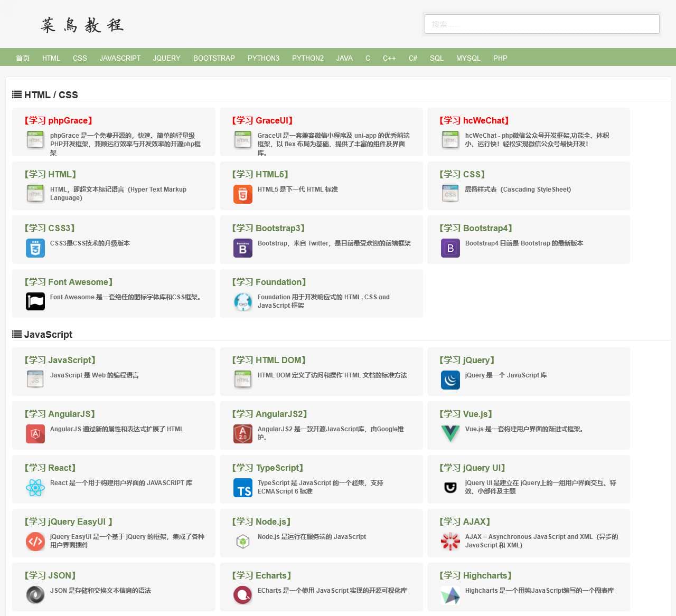Open the 【学习 HTML DOM】 title link
The height and width of the screenshot is (616, 676).
[x=269, y=360]
